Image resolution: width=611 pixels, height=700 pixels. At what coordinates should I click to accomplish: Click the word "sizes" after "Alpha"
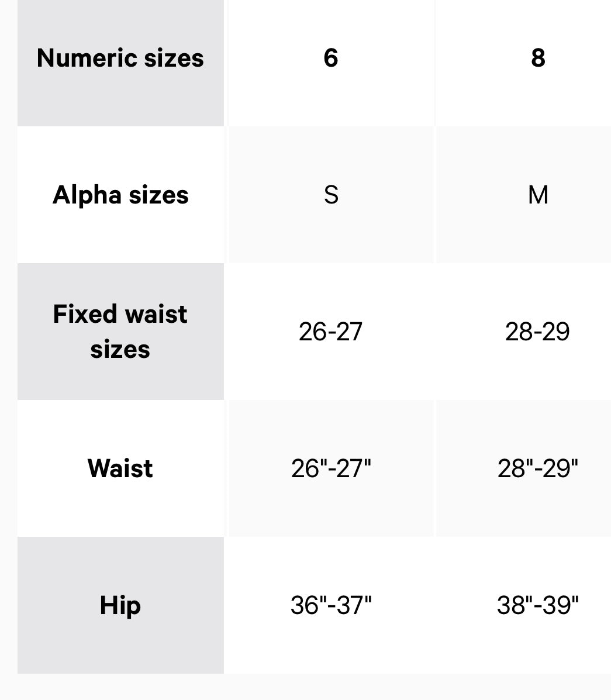click(158, 195)
